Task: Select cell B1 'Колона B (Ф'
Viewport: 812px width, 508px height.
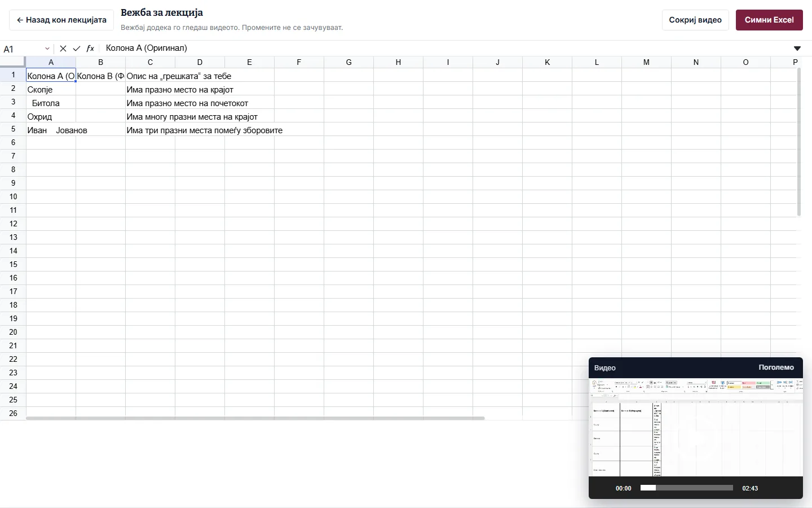Action: pyautogui.click(x=100, y=76)
